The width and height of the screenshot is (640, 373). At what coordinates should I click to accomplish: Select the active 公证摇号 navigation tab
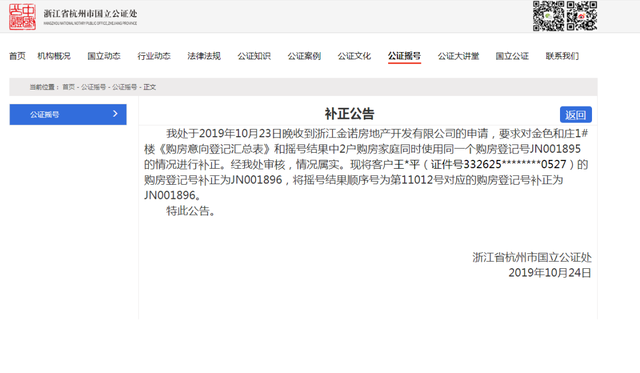404,56
